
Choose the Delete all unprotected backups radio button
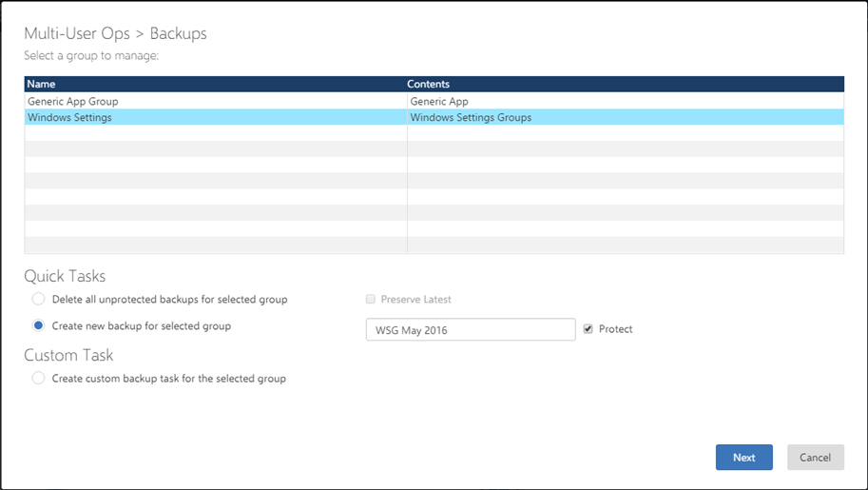coord(38,299)
